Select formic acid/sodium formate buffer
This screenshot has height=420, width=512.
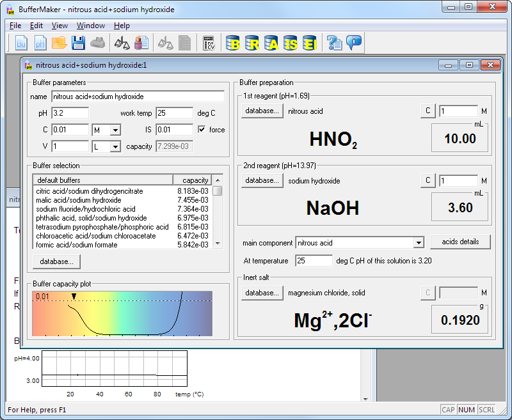(x=122, y=245)
